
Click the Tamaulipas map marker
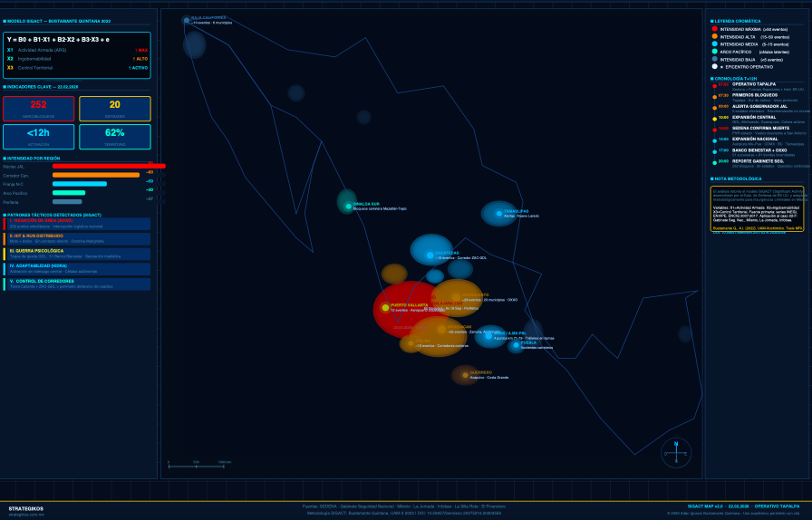pos(499,214)
